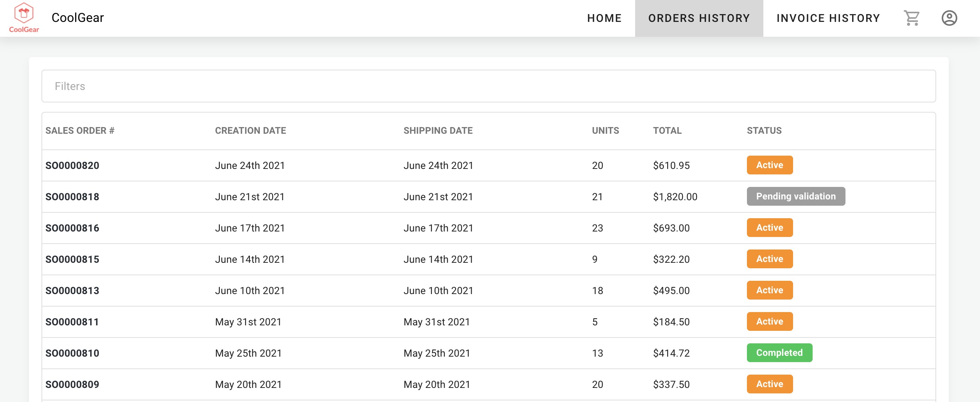Select the Orders History tab
This screenshot has width=980, height=402.
pyautogui.click(x=699, y=18)
